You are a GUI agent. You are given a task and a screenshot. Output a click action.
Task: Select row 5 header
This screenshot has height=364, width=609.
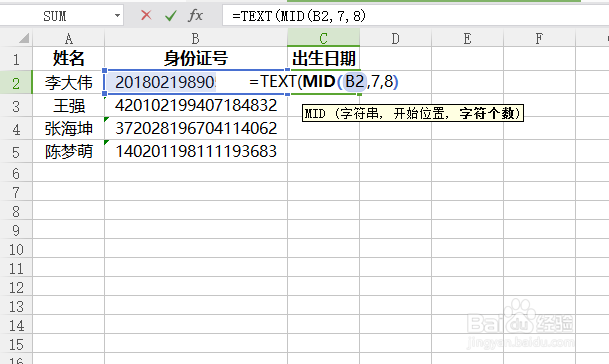pyautogui.click(x=16, y=152)
